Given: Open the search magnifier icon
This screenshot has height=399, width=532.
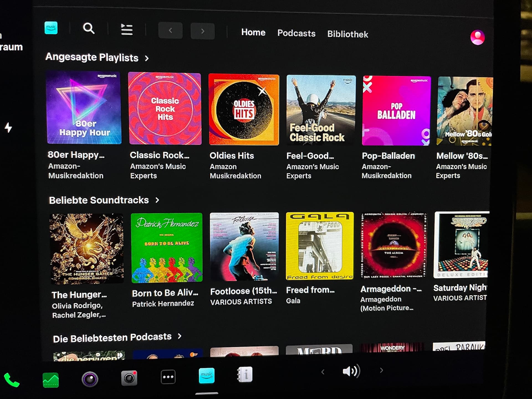Looking at the screenshot, I should (x=89, y=28).
